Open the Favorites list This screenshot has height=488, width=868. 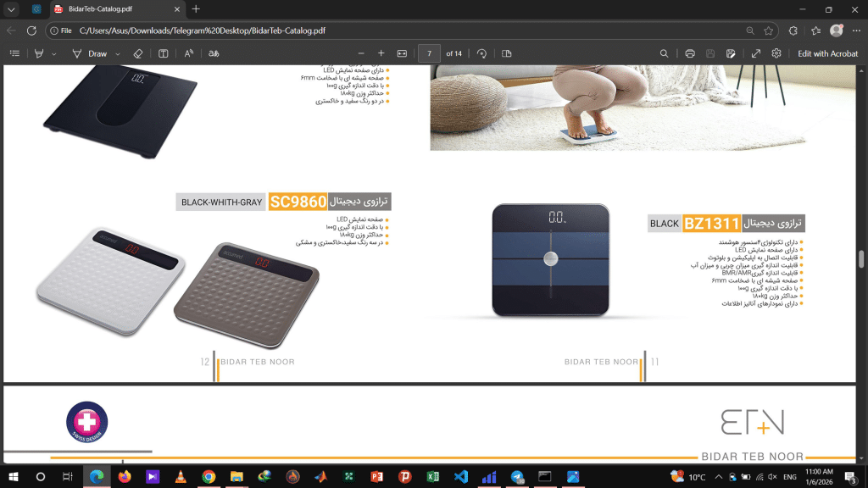point(816,31)
